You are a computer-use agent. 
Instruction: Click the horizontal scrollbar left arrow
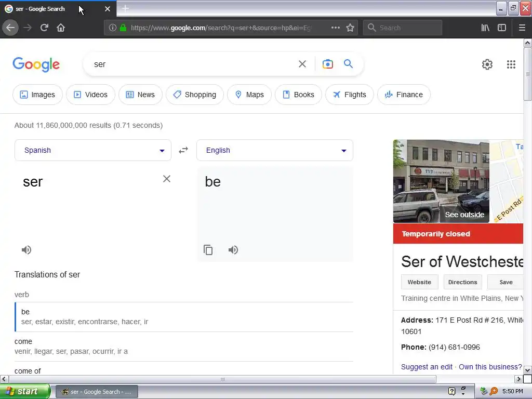click(4, 379)
